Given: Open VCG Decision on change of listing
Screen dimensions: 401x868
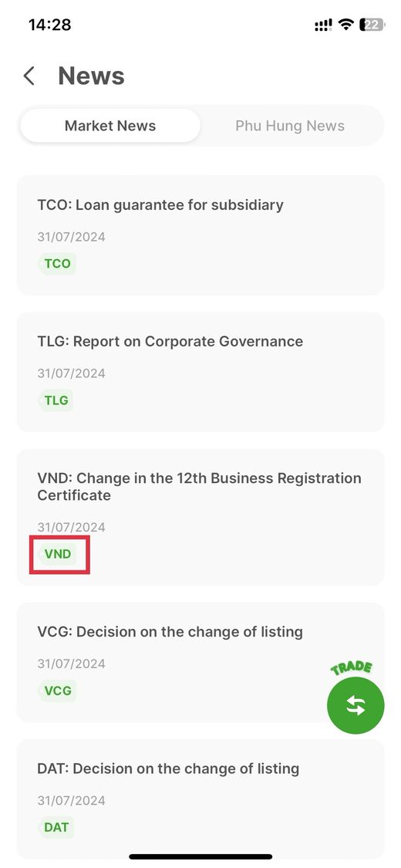Looking at the screenshot, I should tap(200, 662).
